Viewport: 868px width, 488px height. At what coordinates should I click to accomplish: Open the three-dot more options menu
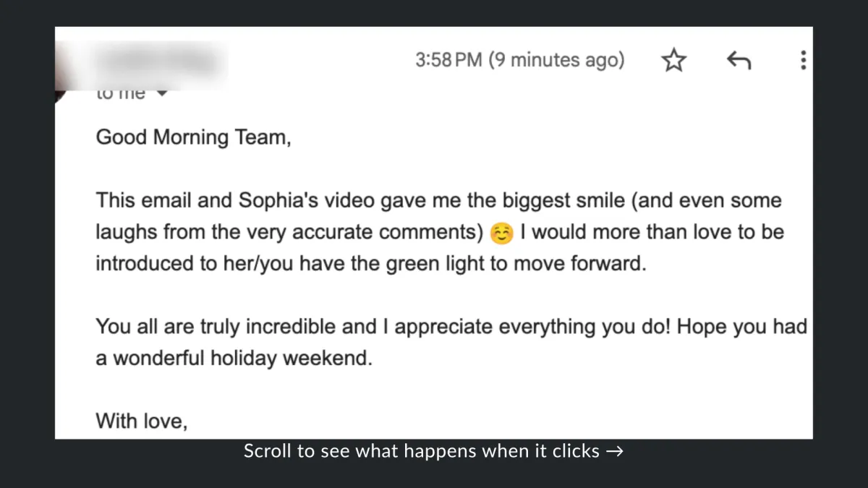pyautogui.click(x=803, y=60)
